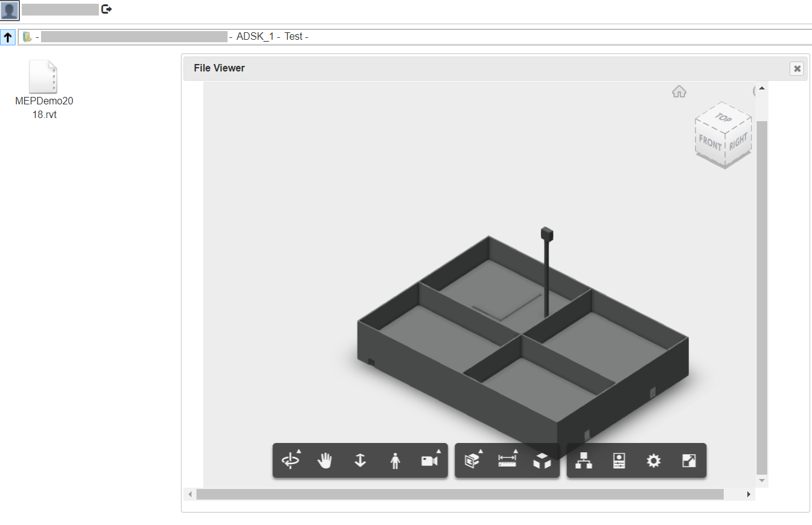Close the File Viewer panel

pyautogui.click(x=797, y=68)
